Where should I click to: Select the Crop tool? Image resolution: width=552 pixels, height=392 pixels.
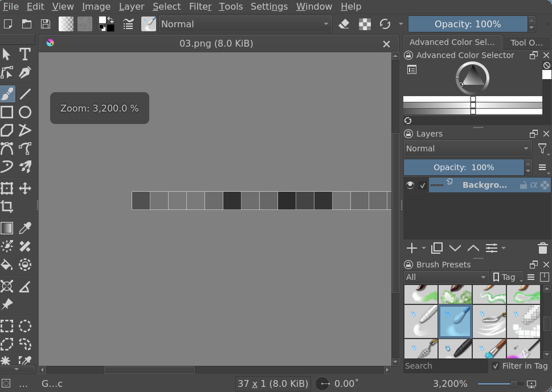click(x=7, y=207)
